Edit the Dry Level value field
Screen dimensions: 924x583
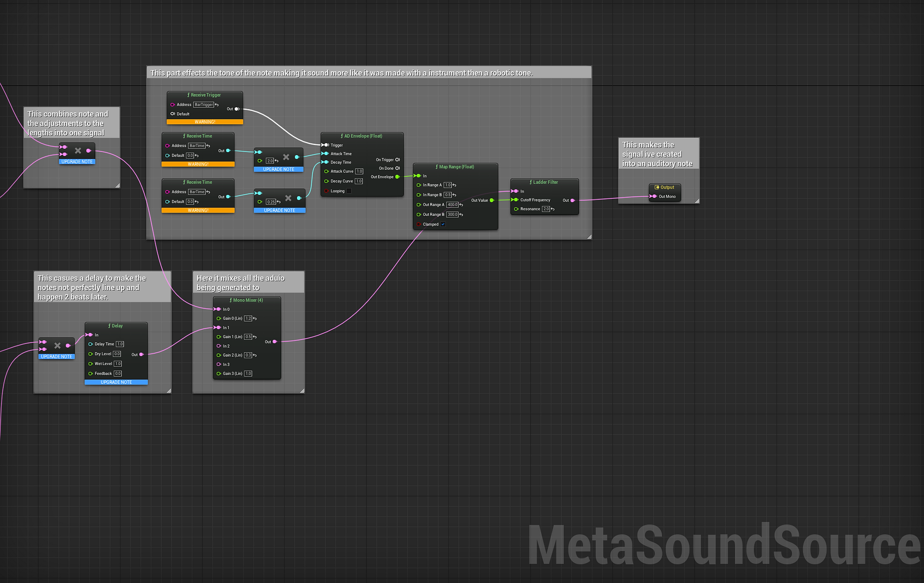(x=117, y=354)
